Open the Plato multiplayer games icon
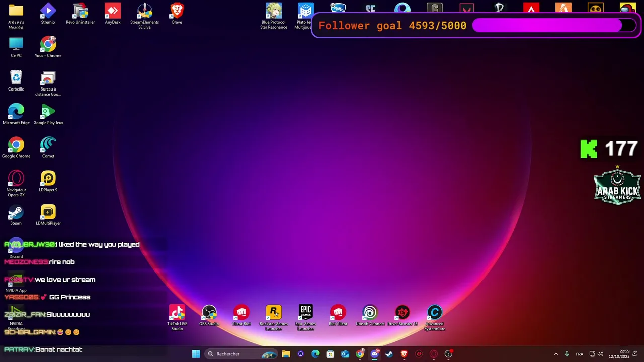Viewport: 644px width, 362px height. (x=305, y=16)
